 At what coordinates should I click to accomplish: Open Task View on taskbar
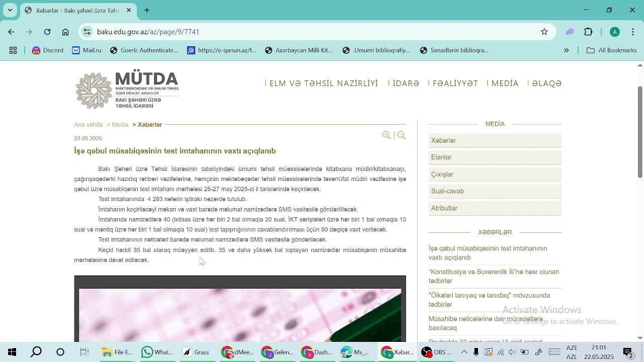[x=84, y=352]
